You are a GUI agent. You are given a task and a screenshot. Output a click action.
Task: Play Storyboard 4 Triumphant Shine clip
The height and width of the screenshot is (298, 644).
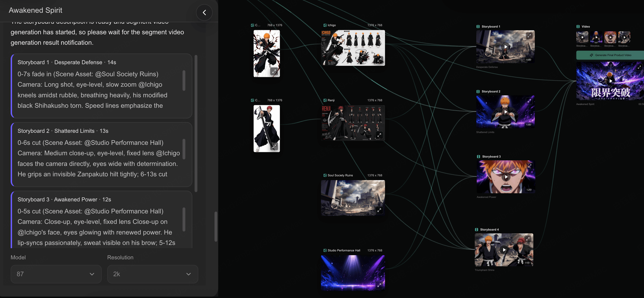(x=504, y=250)
